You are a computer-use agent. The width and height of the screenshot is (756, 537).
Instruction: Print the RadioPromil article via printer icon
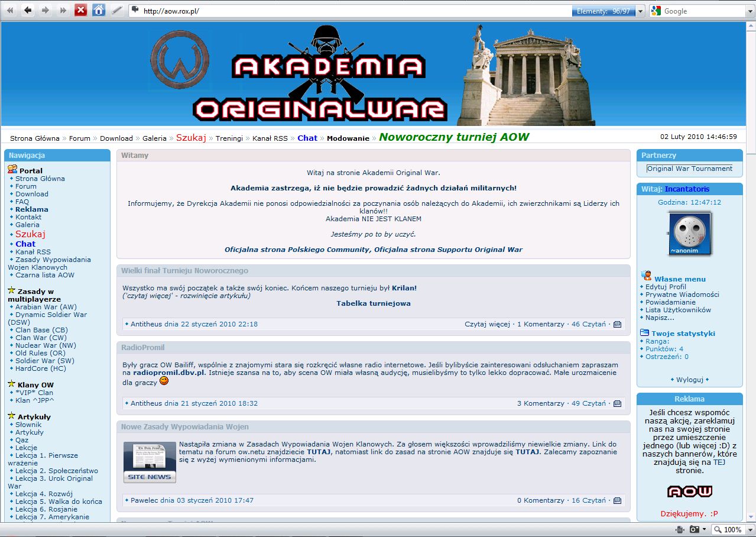[617, 403]
